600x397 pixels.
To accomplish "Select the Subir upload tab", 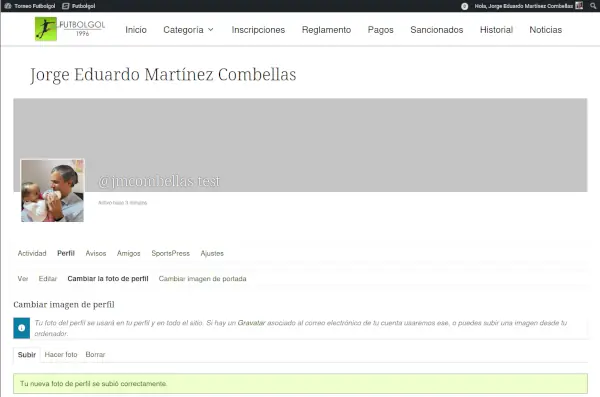I will click(27, 355).
